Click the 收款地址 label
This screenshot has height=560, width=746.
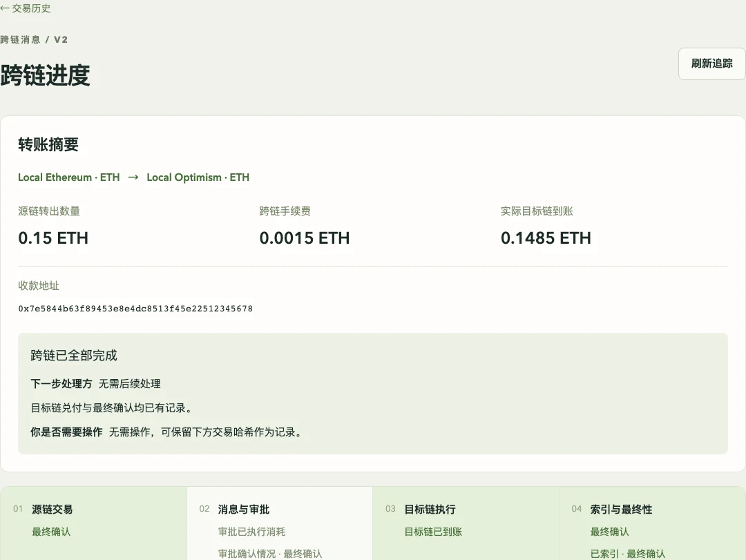pos(39,285)
